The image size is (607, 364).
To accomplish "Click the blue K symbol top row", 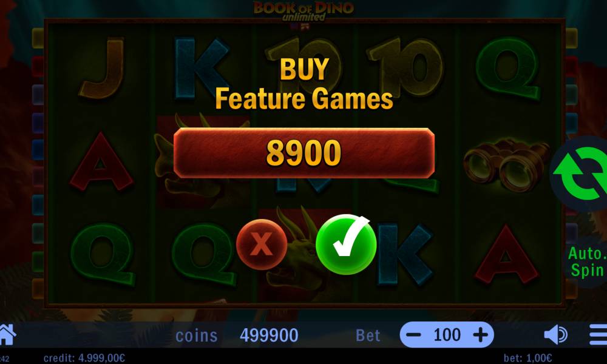I will (x=202, y=68).
